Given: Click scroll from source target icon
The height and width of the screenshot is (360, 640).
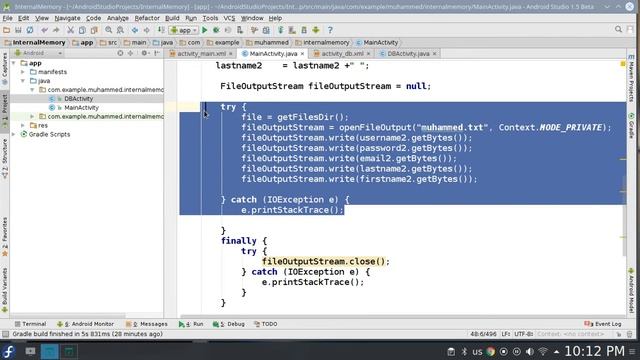Looking at the screenshot, I should 120,53.
